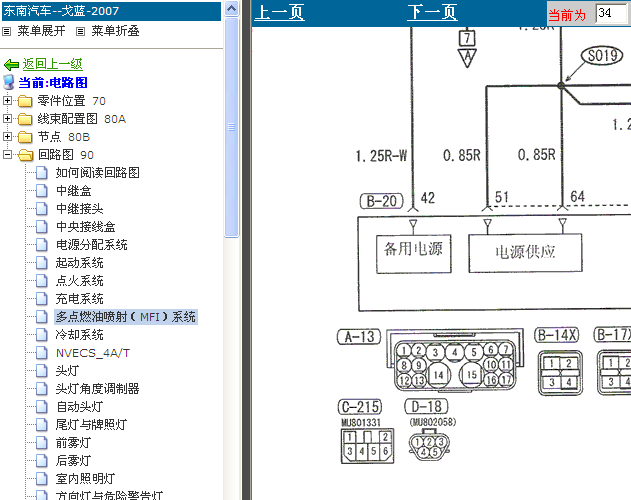Open 前雾灯 entry
Screen dimensions: 631x500
73,443
